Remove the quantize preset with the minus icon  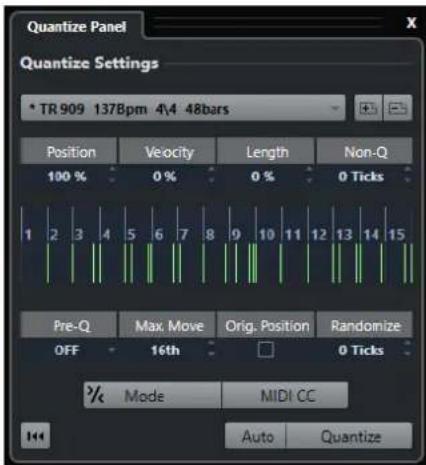398,108
